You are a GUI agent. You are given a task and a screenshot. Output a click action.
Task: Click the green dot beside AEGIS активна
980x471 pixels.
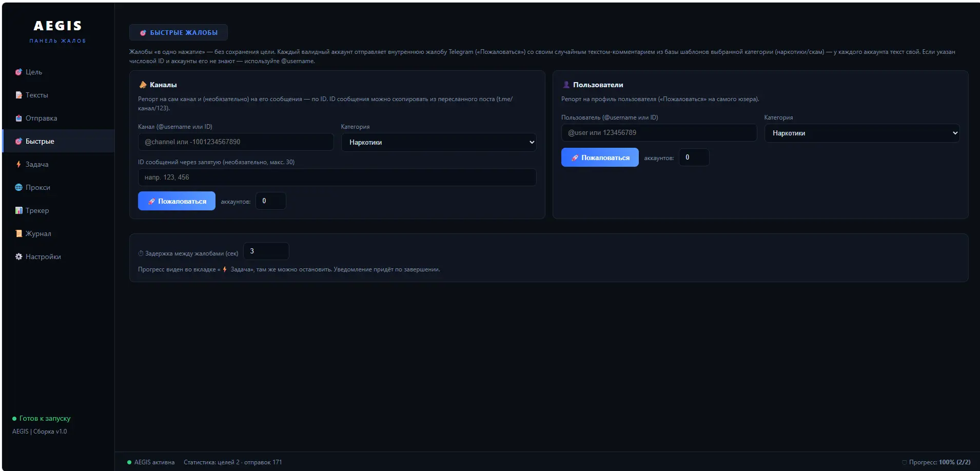pyautogui.click(x=129, y=462)
